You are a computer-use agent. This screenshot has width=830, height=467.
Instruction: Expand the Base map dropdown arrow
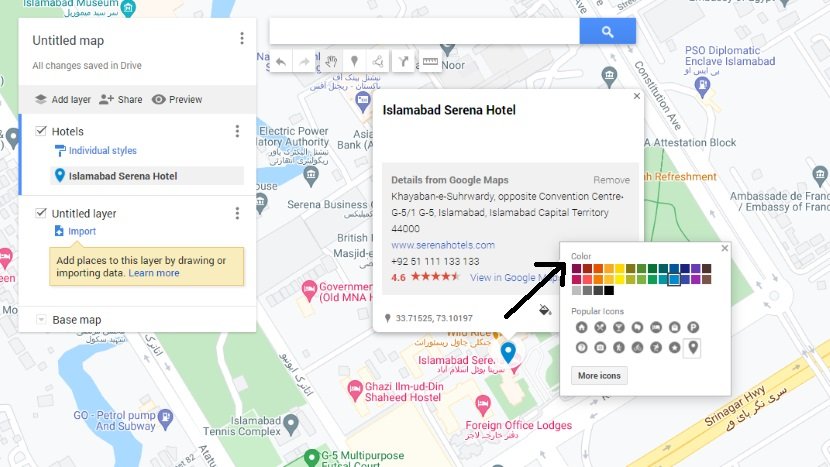[x=41, y=320]
